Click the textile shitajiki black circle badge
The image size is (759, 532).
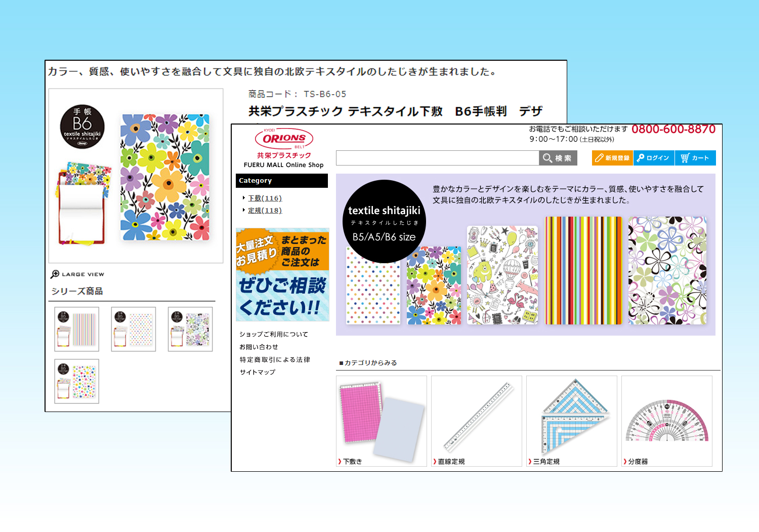[384, 222]
